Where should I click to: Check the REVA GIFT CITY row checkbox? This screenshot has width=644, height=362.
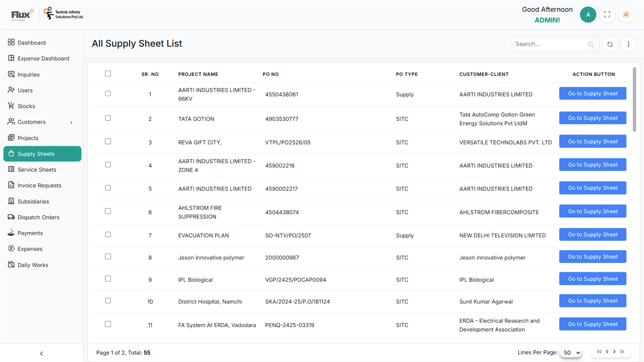coord(108,141)
